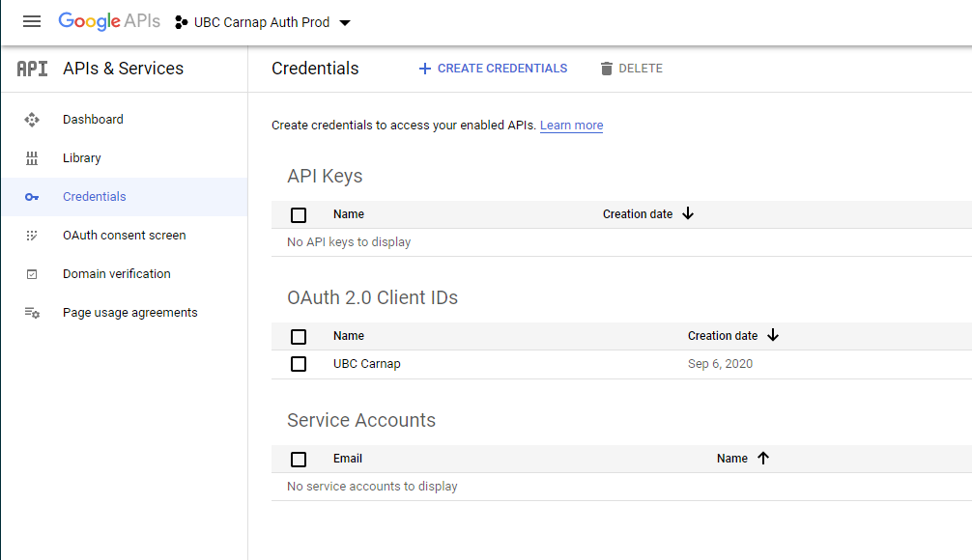Click the OAuth consent screen icon
The image size is (972, 560).
coord(32,236)
